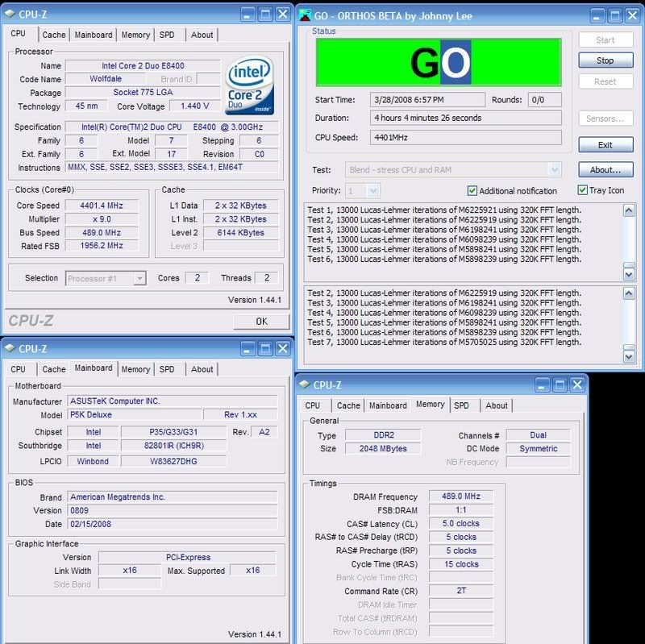Open the Cache tab in the Memory CPU-Z window
The height and width of the screenshot is (644, 645).
[x=348, y=405]
